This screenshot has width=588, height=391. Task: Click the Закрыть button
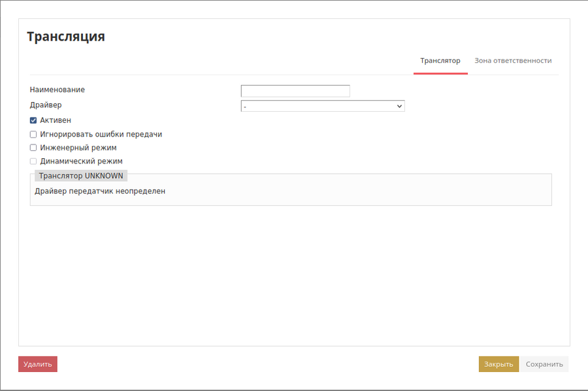click(x=498, y=364)
